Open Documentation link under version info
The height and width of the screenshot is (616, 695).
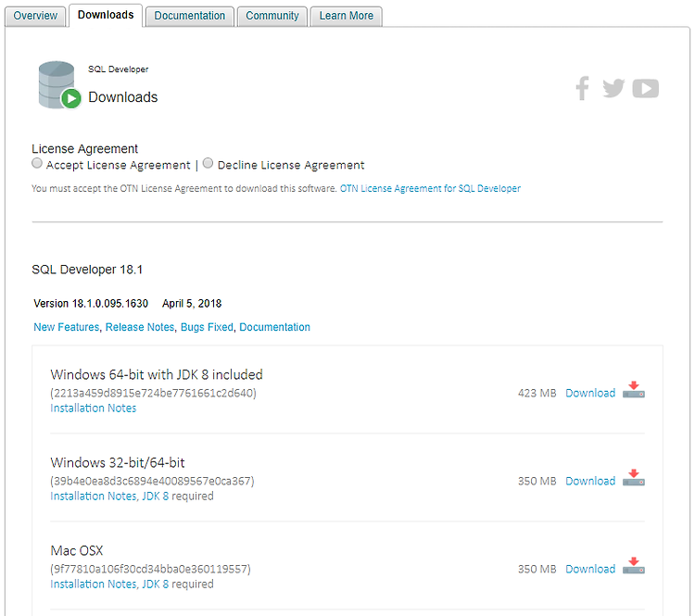pos(275,327)
